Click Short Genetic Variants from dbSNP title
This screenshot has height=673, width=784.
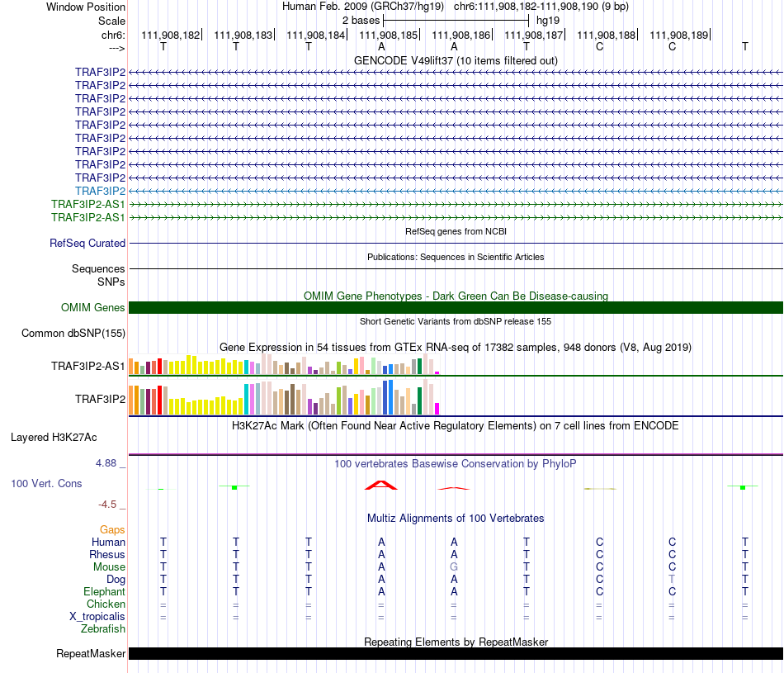(x=456, y=321)
